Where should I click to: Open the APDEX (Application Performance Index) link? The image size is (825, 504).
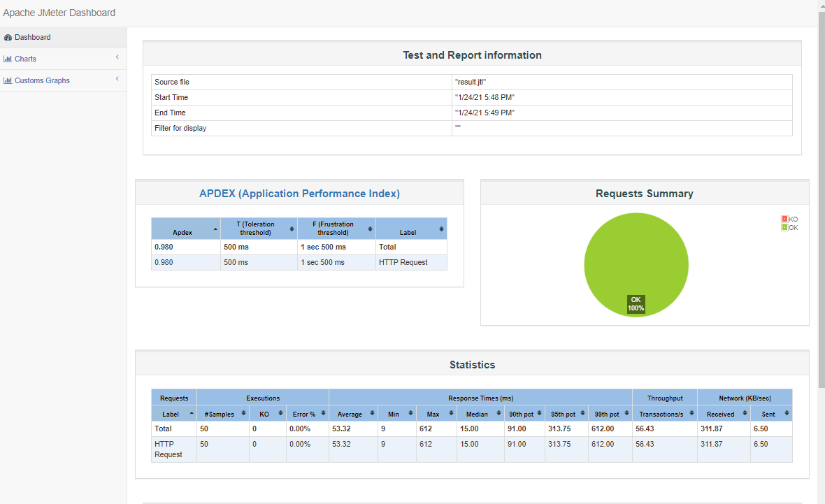click(x=299, y=194)
